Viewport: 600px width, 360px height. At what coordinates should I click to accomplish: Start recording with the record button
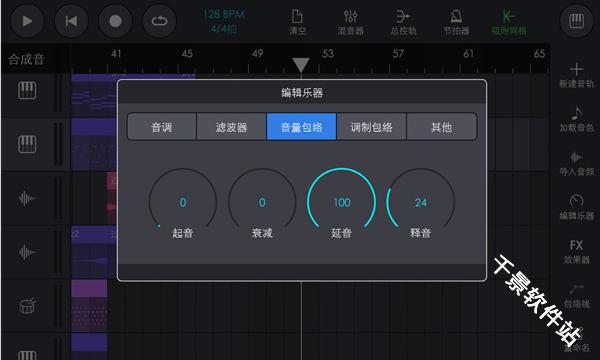tap(116, 21)
